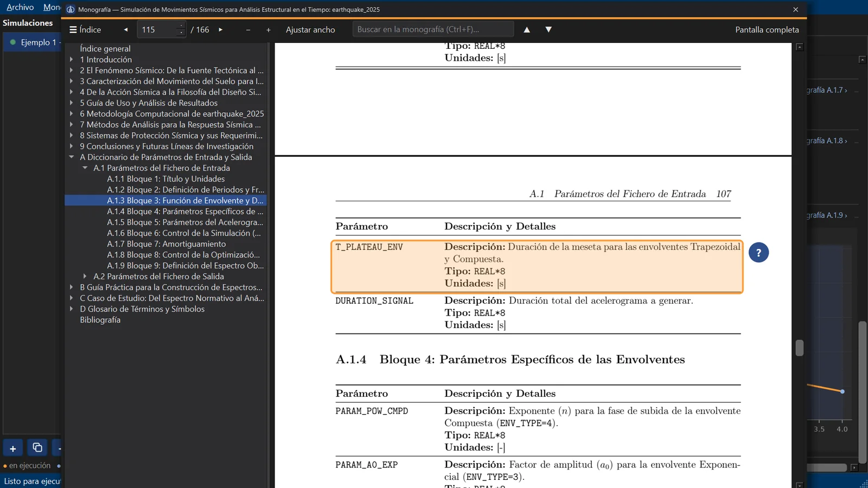Close the Monografía viewer window
Screen dimensions: 868x488
click(x=795, y=9)
